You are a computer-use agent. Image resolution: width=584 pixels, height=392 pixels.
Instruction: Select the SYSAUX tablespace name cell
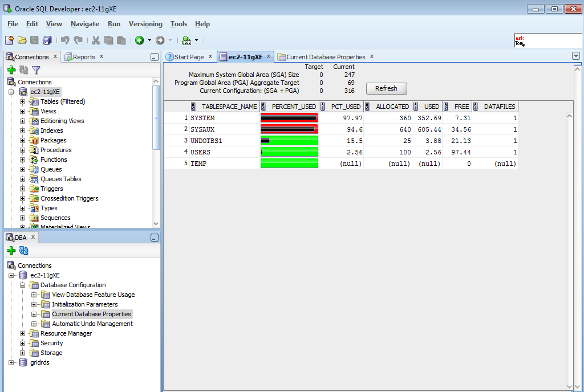(225, 129)
